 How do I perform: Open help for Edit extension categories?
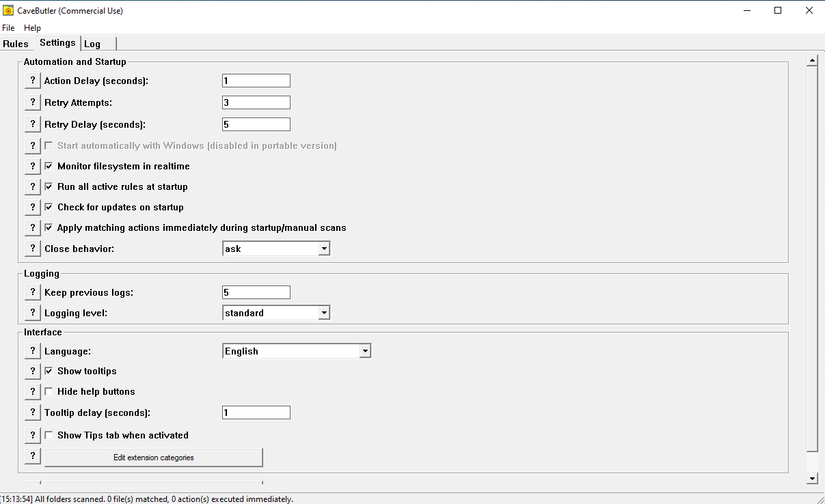click(32, 456)
